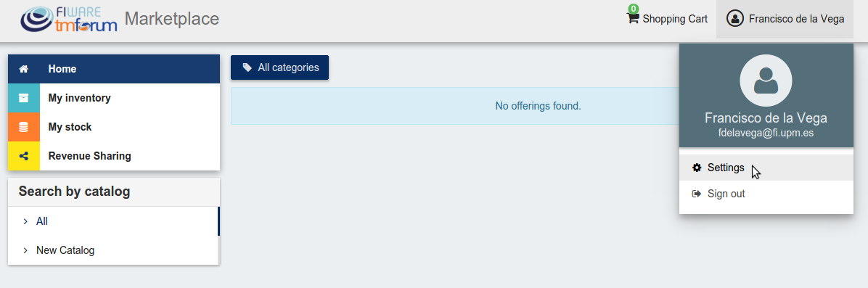Viewport: 868px width, 288px height.
Task: Choose Sign out from the user menu
Action: [x=766, y=194]
